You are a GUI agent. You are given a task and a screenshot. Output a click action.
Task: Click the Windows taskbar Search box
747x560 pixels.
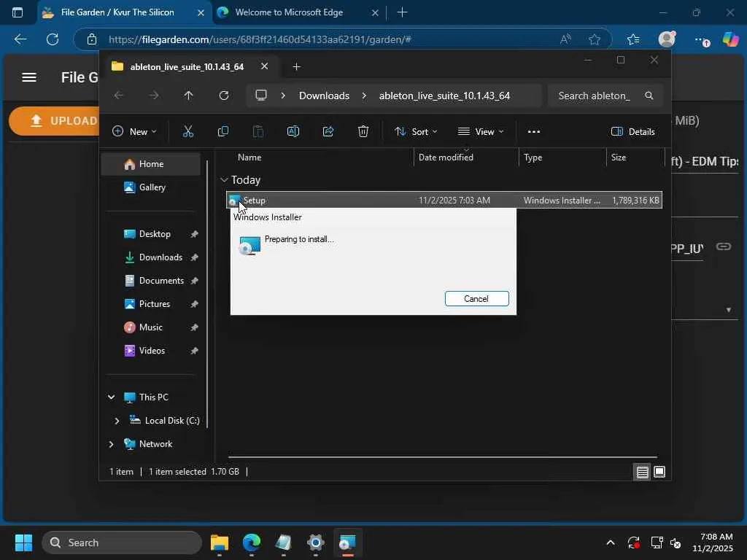122,542
